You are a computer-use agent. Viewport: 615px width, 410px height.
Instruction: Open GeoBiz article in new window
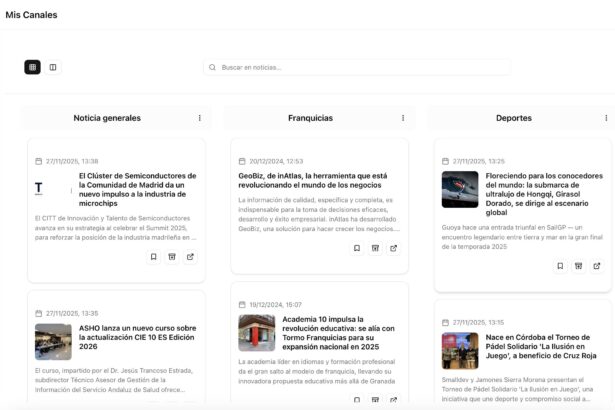click(x=394, y=248)
